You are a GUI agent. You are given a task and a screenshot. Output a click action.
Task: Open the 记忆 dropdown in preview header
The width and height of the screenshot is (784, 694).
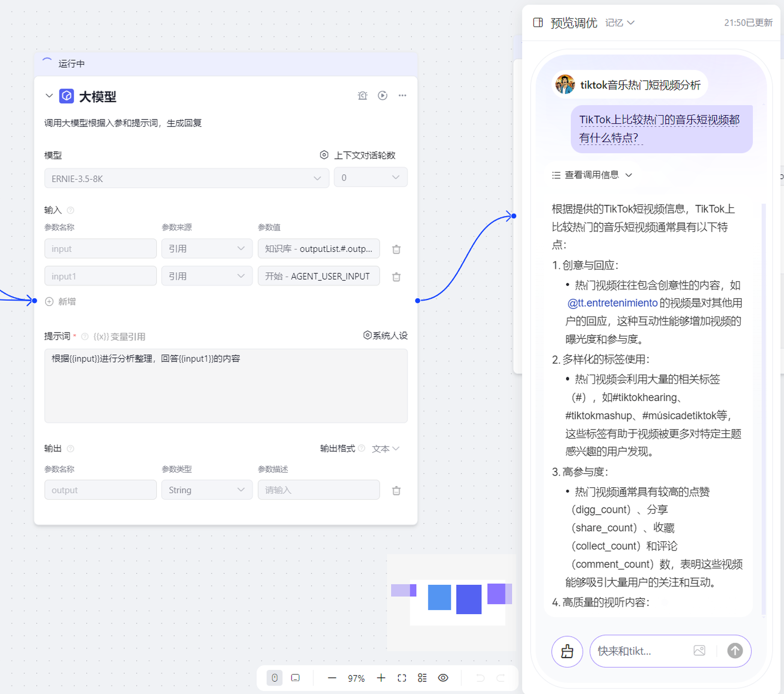click(620, 23)
